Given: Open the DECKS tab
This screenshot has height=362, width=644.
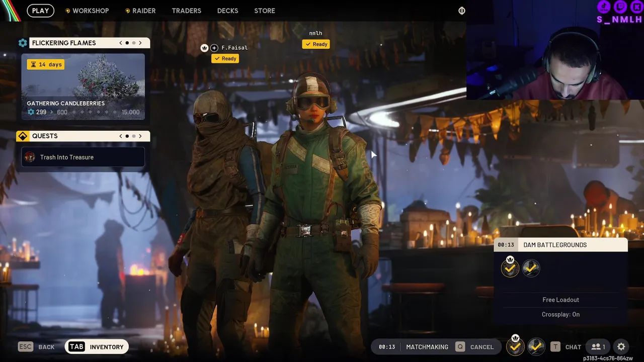Looking at the screenshot, I should [227, 11].
